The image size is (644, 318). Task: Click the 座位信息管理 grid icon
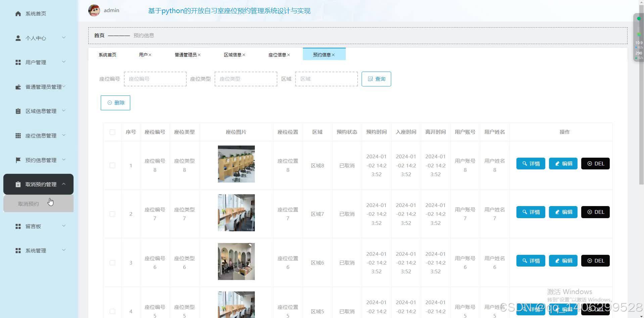pos(18,136)
